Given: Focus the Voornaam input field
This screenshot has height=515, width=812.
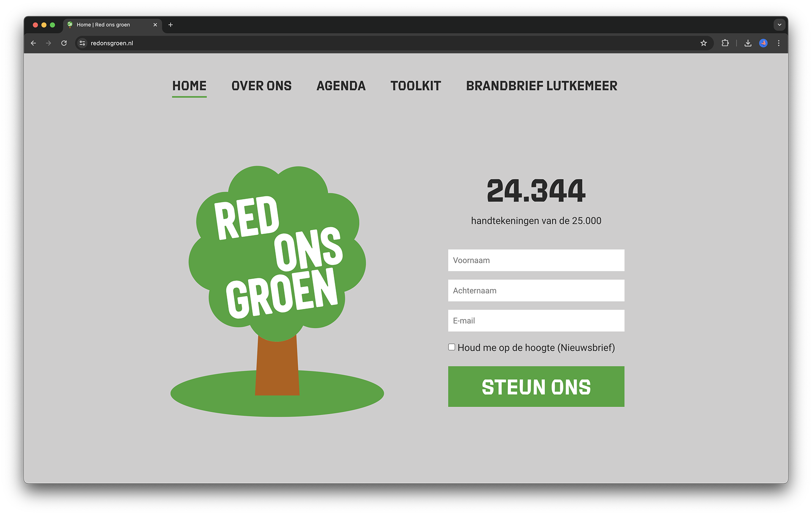Looking at the screenshot, I should 536,260.
